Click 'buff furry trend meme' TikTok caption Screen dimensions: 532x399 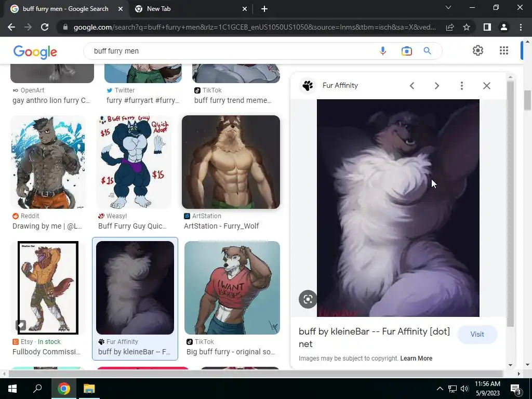tap(233, 100)
